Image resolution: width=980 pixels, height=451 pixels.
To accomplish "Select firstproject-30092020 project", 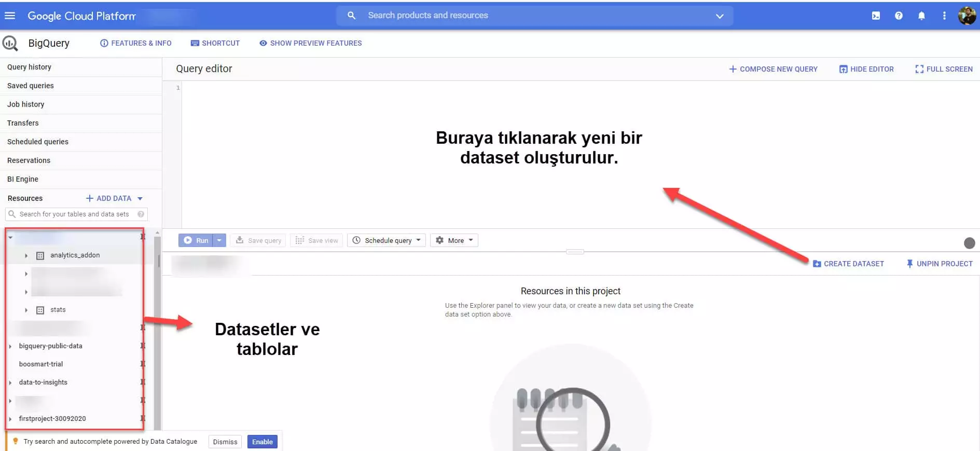I will pyautogui.click(x=52, y=419).
